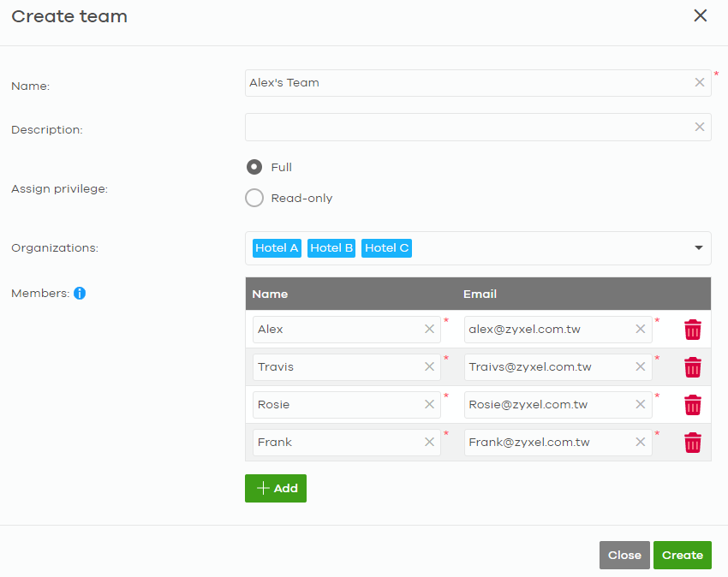The width and height of the screenshot is (728, 577).
Task: Clear the Description field
Action: tap(699, 127)
